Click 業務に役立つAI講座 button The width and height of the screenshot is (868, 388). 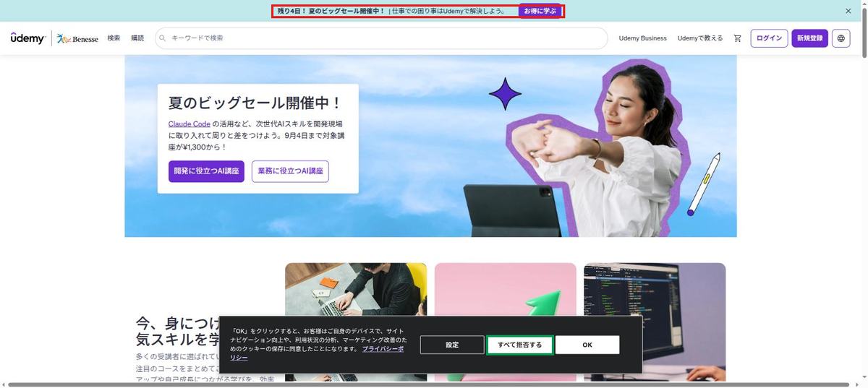(290, 171)
